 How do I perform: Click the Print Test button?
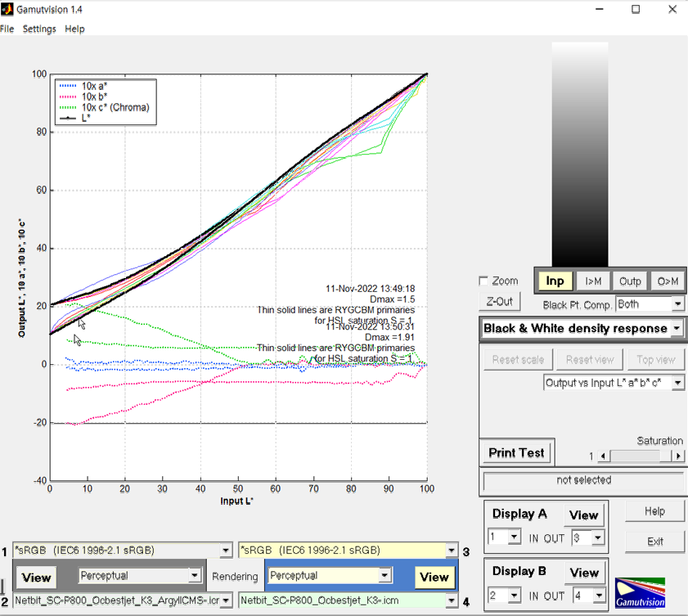click(x=516, y=452)
